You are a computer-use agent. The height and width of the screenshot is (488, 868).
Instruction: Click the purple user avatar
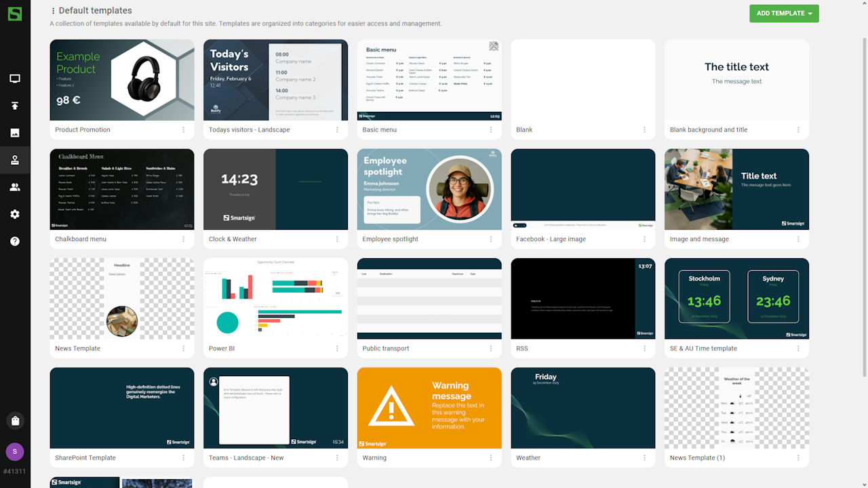pos(15,451)
